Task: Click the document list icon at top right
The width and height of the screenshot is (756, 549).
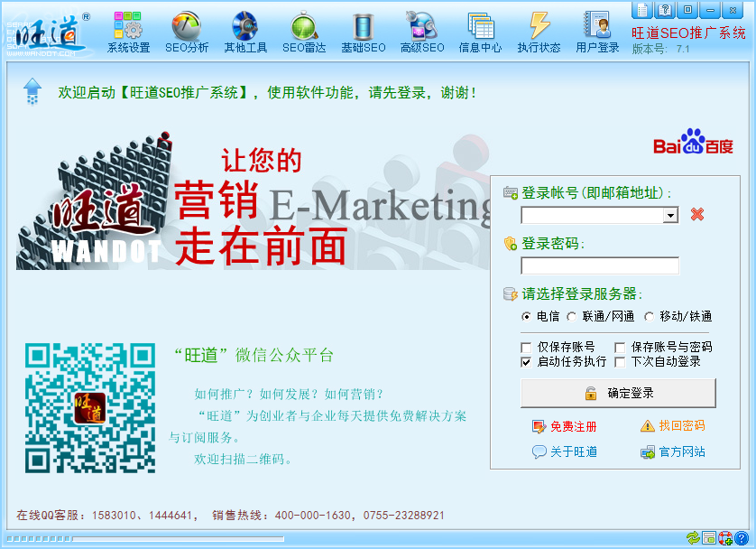Action: pyautogui.click(x=642, y=10)
